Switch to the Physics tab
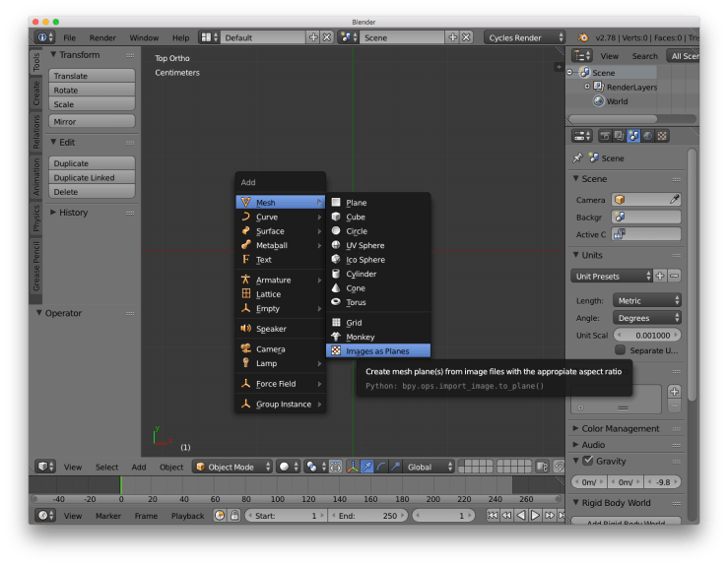This screenshot has width=728, height=565. 36,218
